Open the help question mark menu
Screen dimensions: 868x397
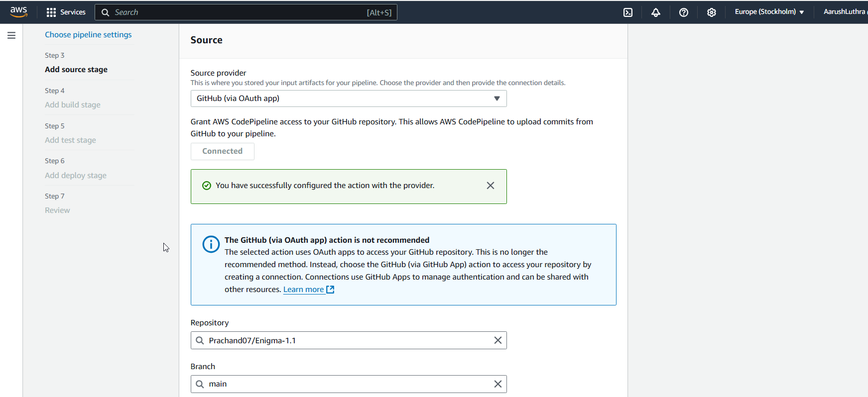[684, 12]
